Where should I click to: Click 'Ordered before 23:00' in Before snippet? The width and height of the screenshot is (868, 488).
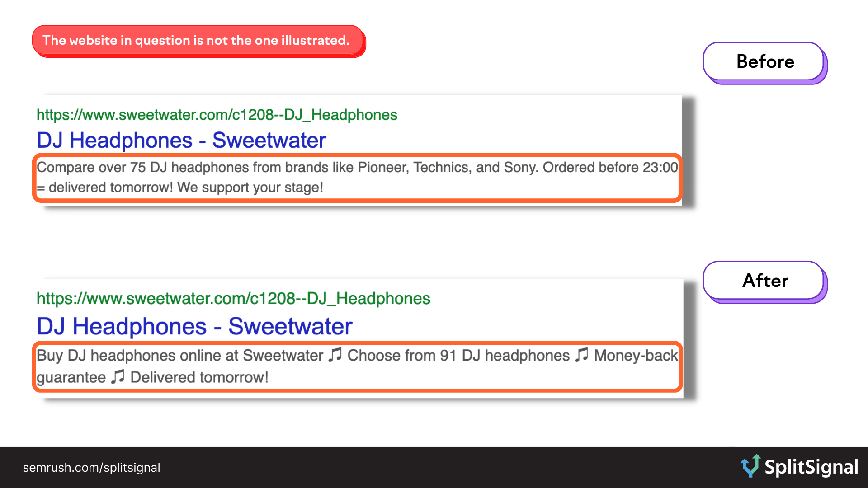(610, 167)
